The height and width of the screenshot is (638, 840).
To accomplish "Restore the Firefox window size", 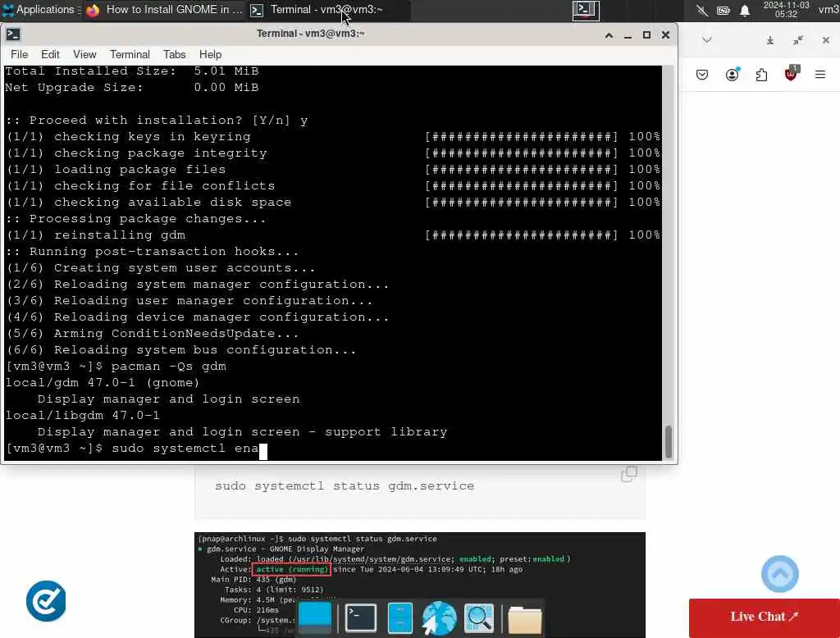I will tap(798, 40).
